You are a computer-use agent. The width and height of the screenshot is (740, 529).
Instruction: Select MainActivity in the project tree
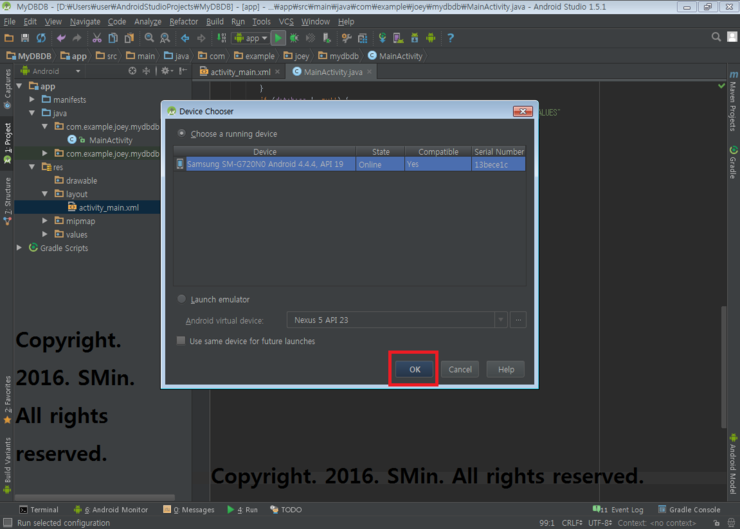tap(110, 140)
